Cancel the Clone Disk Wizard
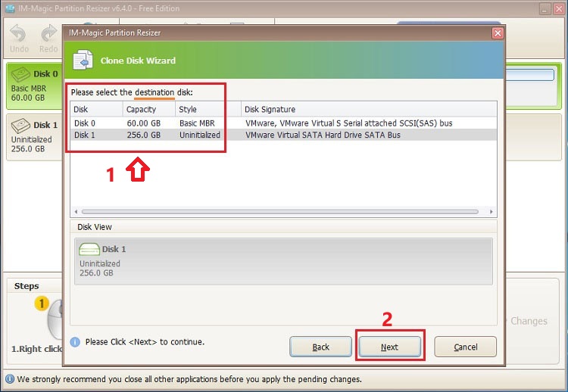 coord(466,347)
